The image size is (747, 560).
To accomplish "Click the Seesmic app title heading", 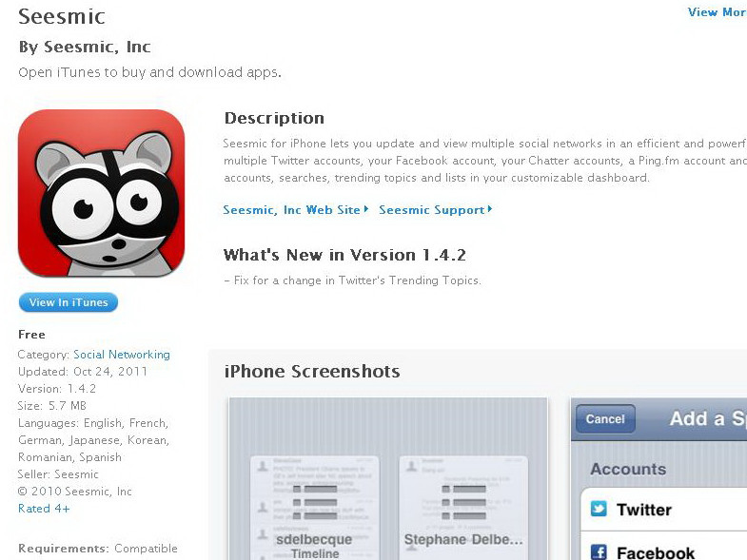I will [62, 17].
